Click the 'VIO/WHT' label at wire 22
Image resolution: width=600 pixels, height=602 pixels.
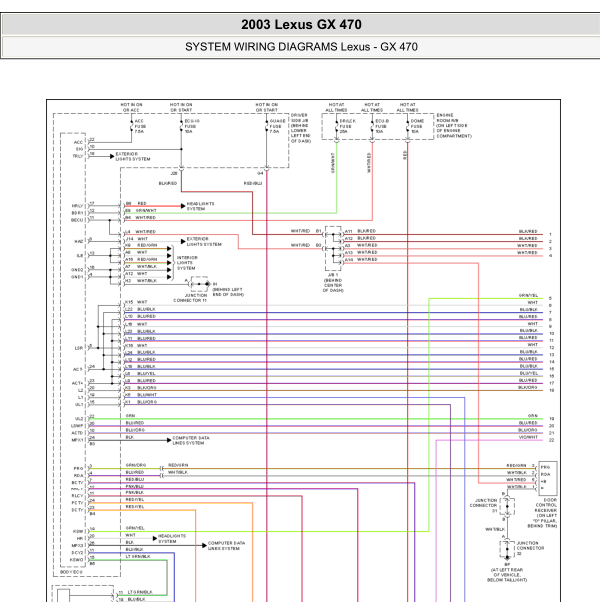[x=528, y=437]
